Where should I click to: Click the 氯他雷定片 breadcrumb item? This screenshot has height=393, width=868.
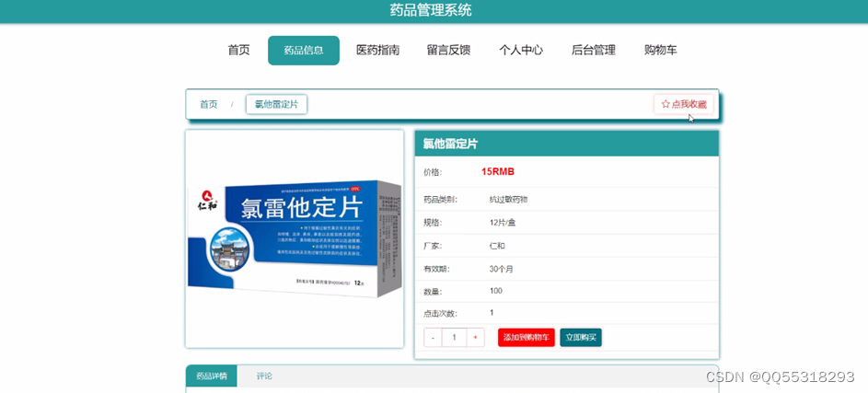tap(276, 105)
